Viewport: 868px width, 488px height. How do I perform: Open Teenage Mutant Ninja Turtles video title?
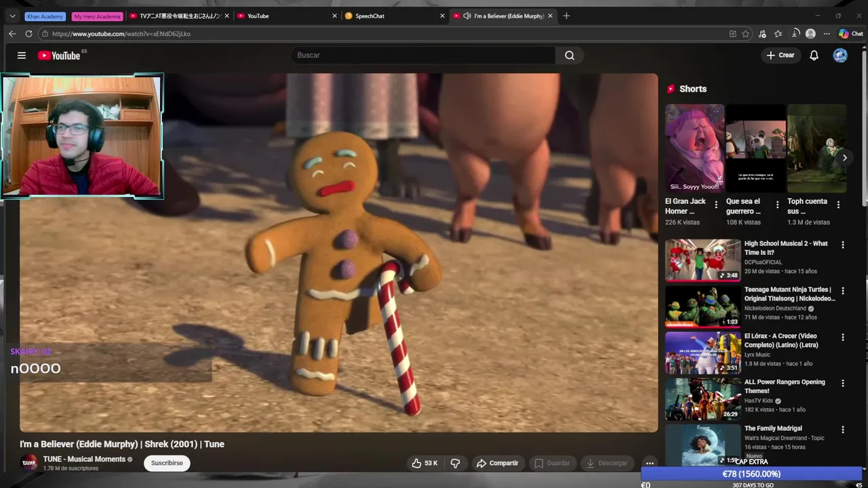(x=789, y=294)
